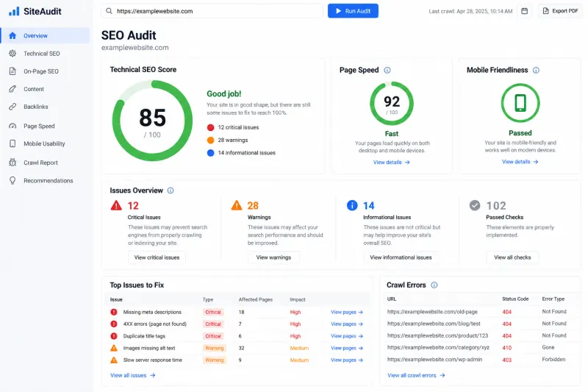The height and width of the screenshot is (392, 588).
Task: Click the Recommendations lightbulb icon
Action: pyautogui.click(x=12, y=180)
